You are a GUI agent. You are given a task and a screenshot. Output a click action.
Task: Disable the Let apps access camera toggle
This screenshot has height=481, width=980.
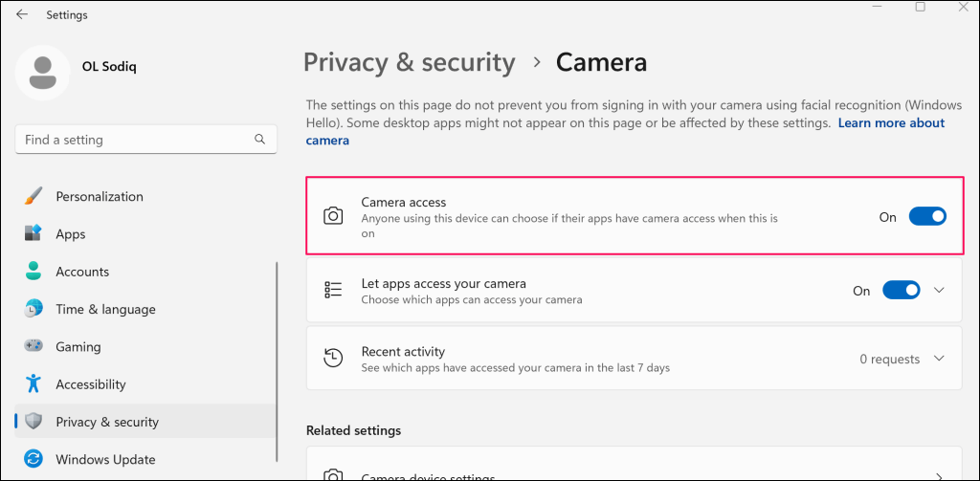coord(901,291)
